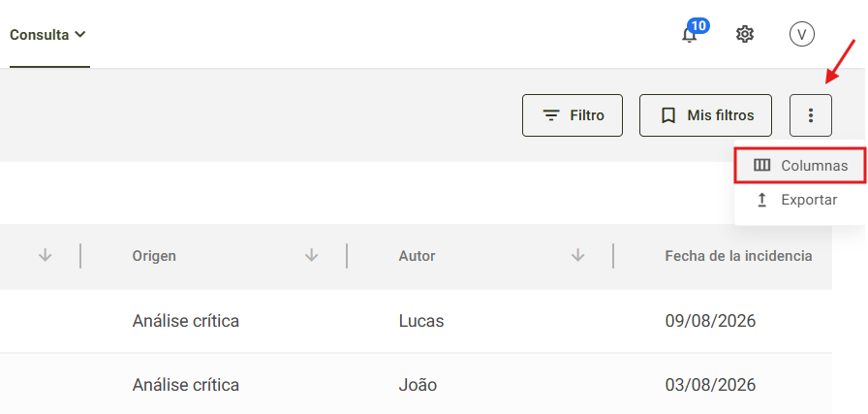
Task: Open the Mis filtros button
Action: click(x=706, y=115)
